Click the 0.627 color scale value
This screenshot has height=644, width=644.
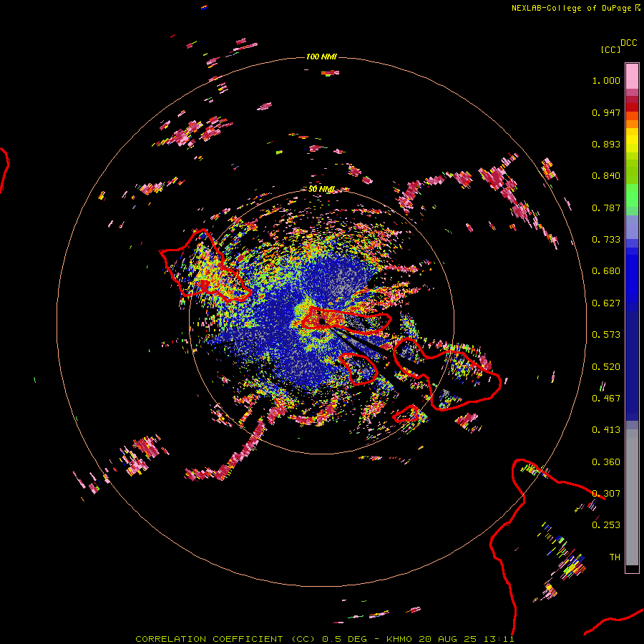click(606, 303)
